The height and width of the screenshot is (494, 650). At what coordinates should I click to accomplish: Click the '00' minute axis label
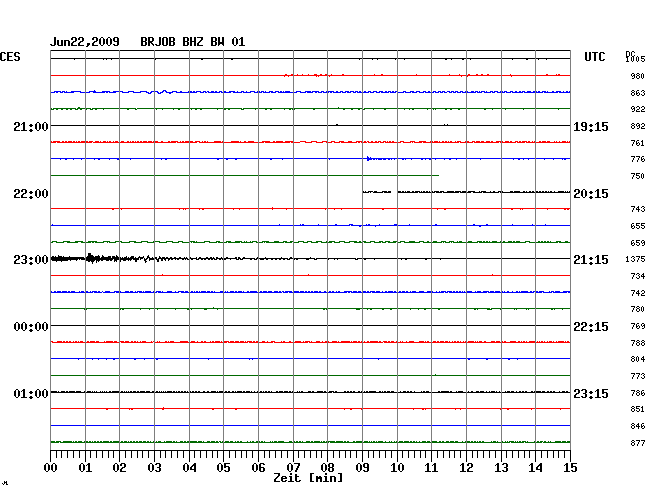point(50,467)
